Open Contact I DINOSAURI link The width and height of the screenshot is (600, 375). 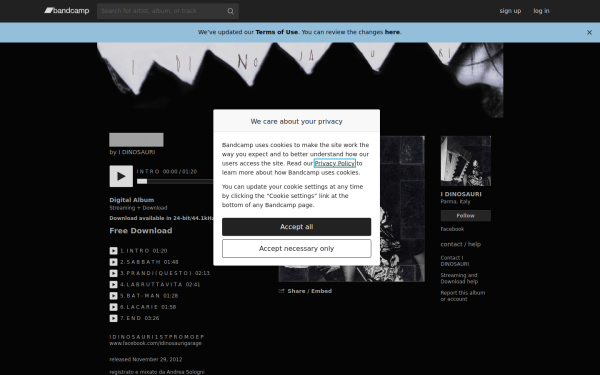coord(455,261)
